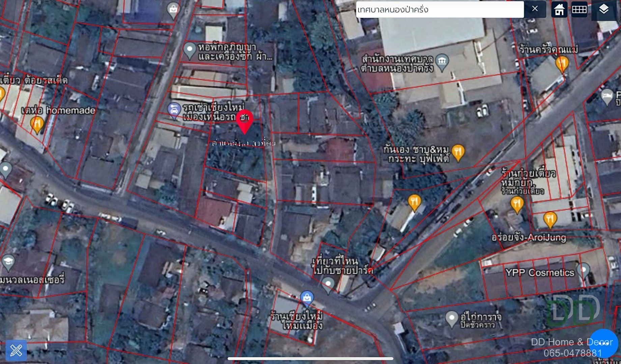
Task: Click the อร่อยจัง-AroiJung label
Action: pyautogui.click(x=529, y=237)
